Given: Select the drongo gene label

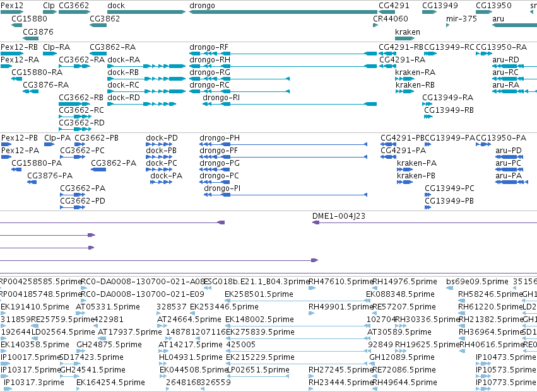Looking at the screenshot, I should pos(202,6).
